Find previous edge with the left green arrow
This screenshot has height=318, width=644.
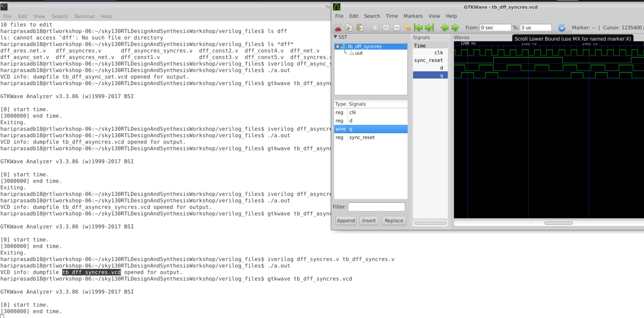[445, 28]
